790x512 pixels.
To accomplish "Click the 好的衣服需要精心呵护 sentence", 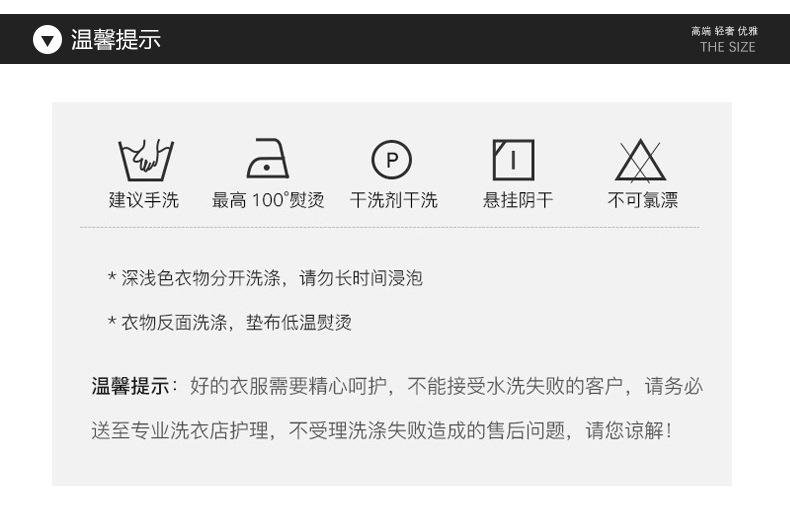I will coord(288,387).
